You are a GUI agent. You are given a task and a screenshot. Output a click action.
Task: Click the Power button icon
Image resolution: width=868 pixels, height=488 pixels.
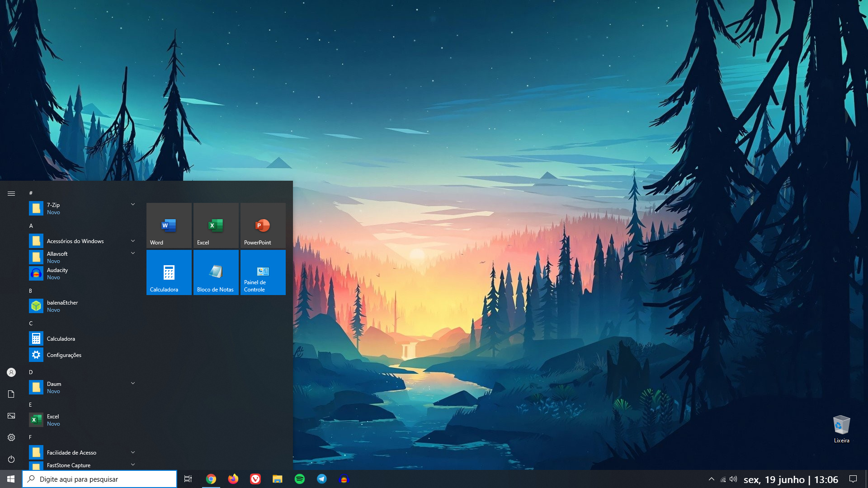[11, 459]
